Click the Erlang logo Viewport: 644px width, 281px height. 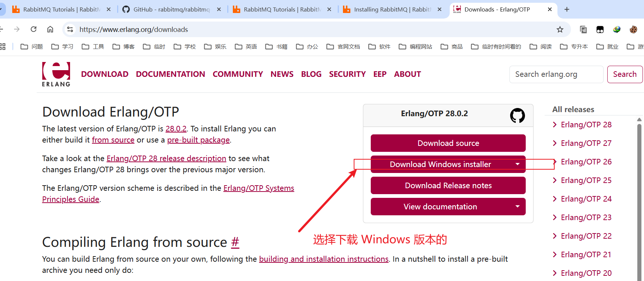[x=56, y=74]
